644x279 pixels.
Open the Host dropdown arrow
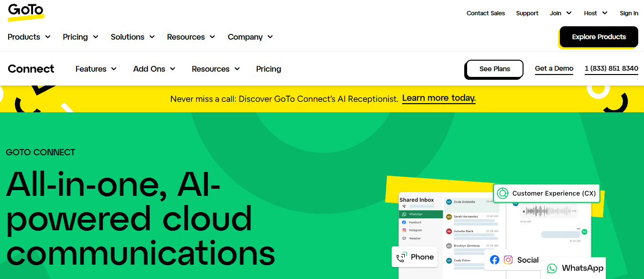click(x=605, y=13)
